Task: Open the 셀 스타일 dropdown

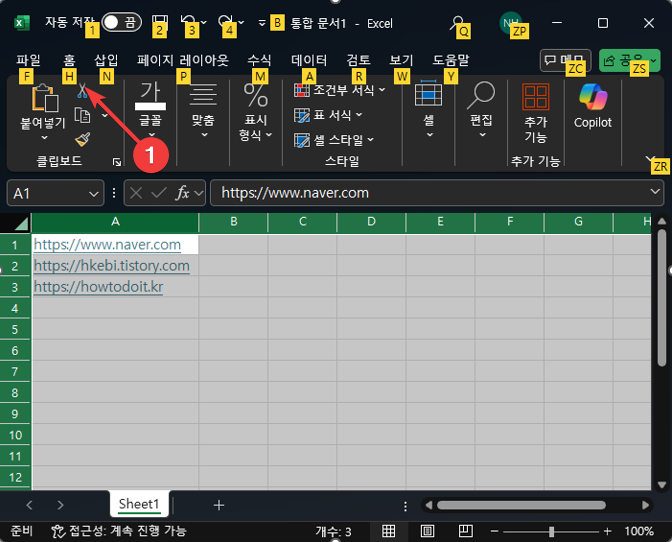Action: (x=333, y=140)
